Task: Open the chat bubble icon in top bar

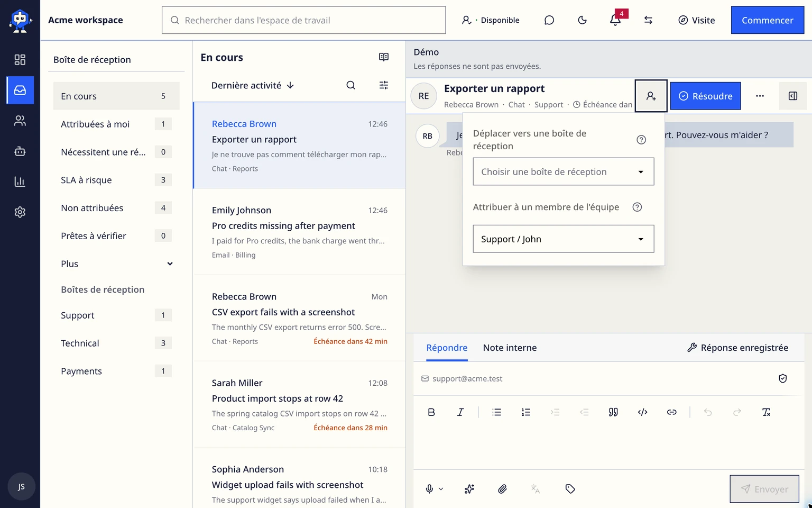Action: point(549,20)
